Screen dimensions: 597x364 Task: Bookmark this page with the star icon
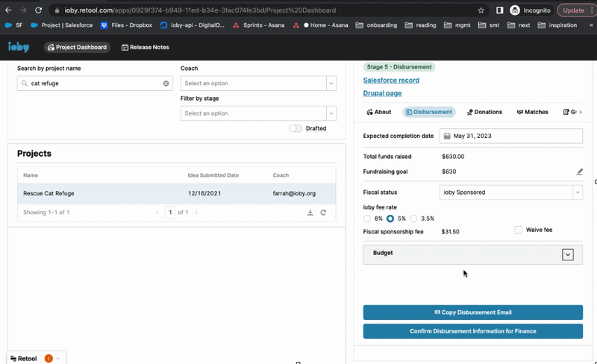point(481,10)
